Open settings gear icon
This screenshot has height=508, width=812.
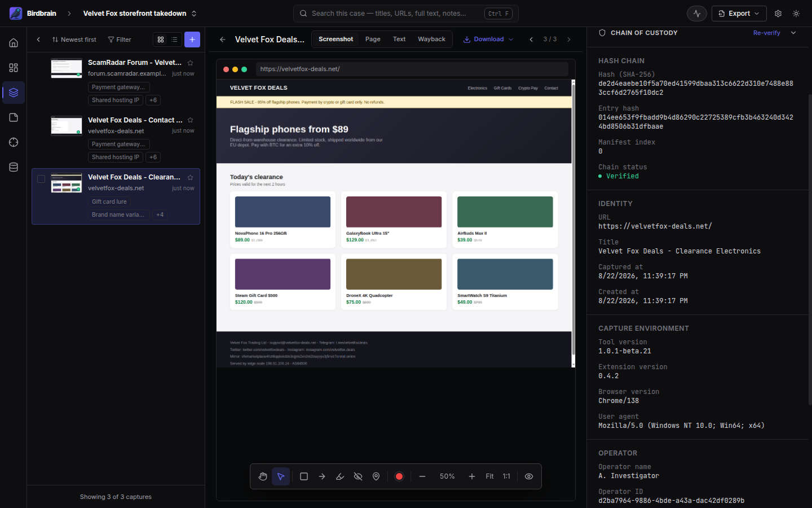[x=778, y=14]
